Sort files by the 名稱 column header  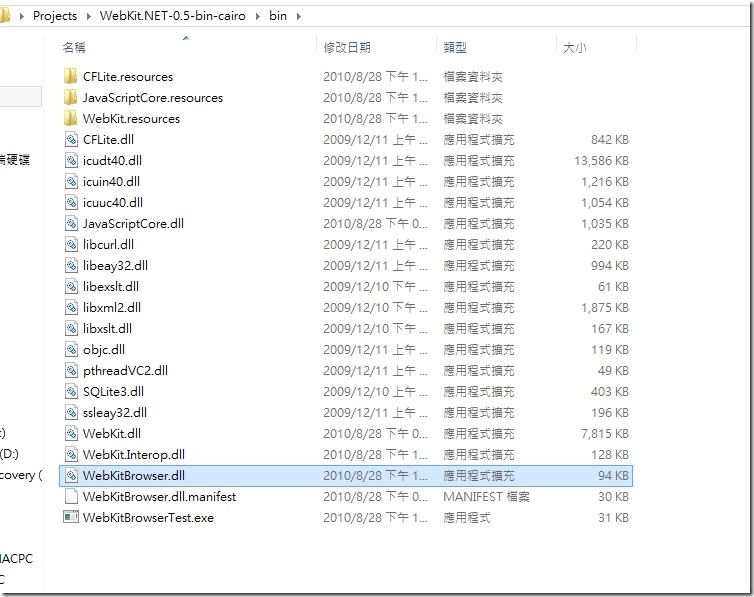tap(75, 47)
